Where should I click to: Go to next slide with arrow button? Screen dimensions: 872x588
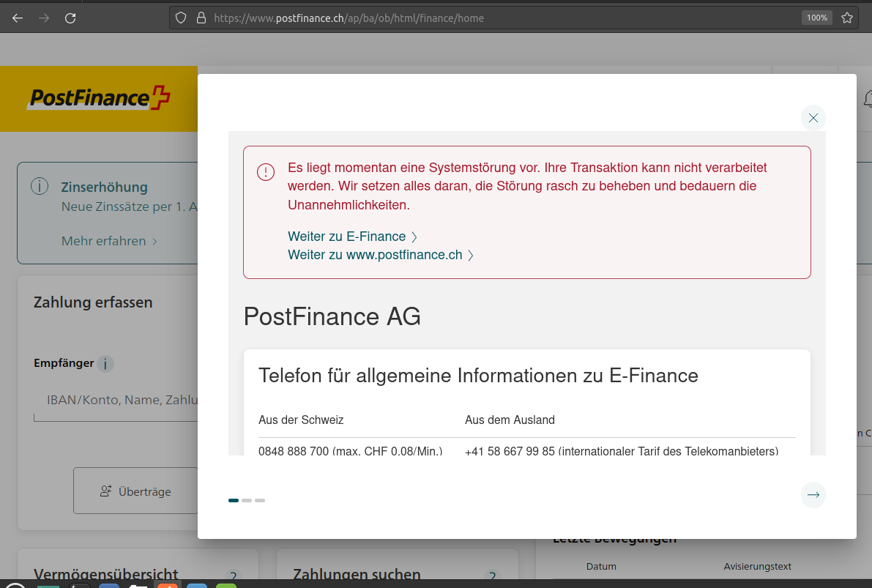click(x=813, y=494)
